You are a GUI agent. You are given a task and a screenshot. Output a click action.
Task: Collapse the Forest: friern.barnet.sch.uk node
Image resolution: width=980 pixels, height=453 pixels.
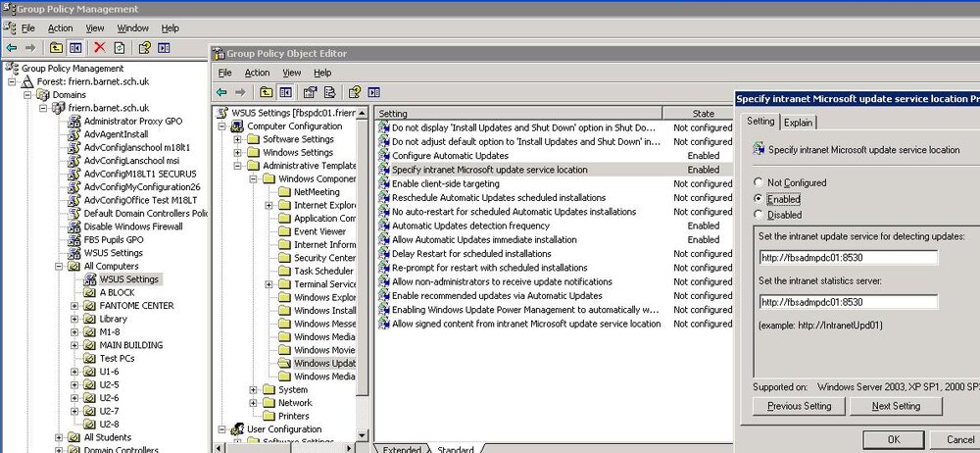(x=12, y=82)
